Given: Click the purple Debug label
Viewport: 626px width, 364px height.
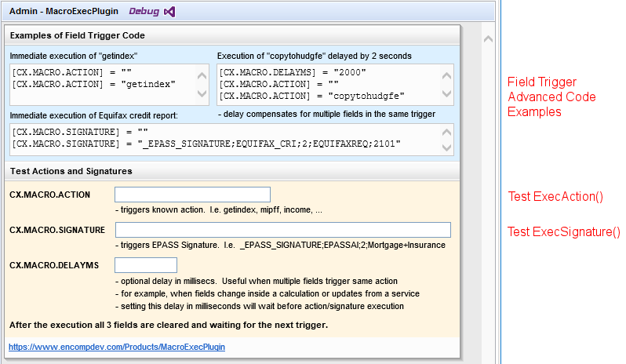Looking at the screenshot, I should click(144, 11).
